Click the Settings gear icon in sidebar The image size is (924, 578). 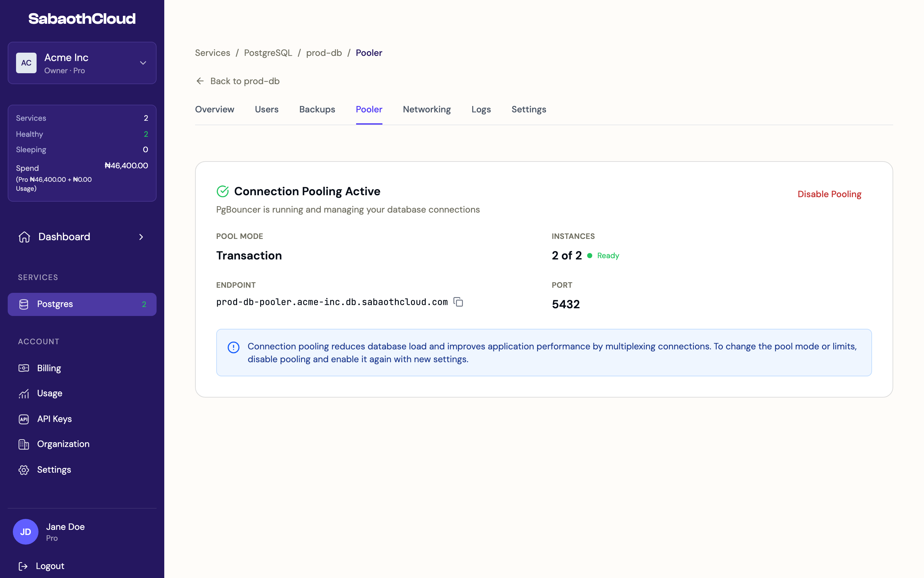tap(24, 470)
